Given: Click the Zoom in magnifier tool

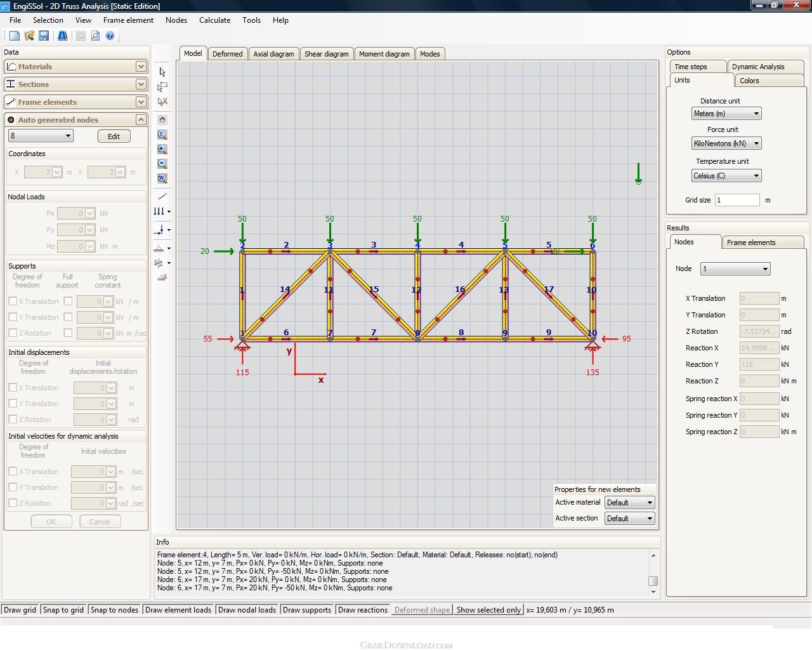Looking at the screenshot, I should click(x=162, y=149).
